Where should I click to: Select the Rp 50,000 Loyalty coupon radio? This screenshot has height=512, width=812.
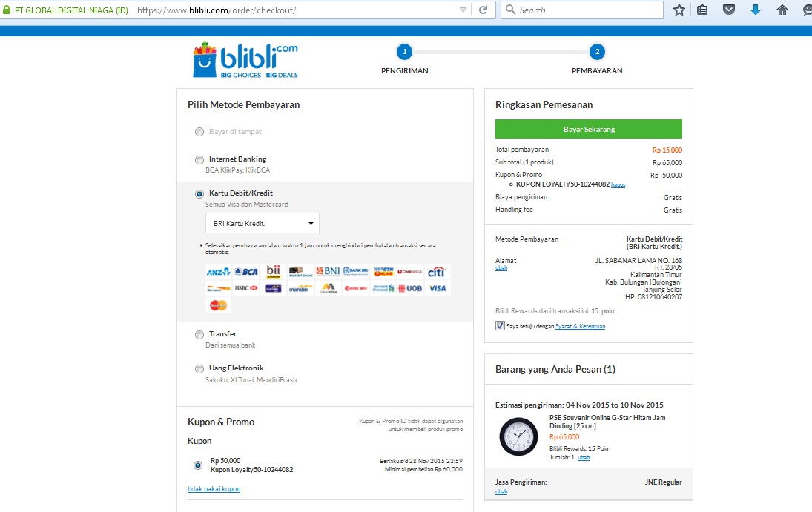coord(198,465)
